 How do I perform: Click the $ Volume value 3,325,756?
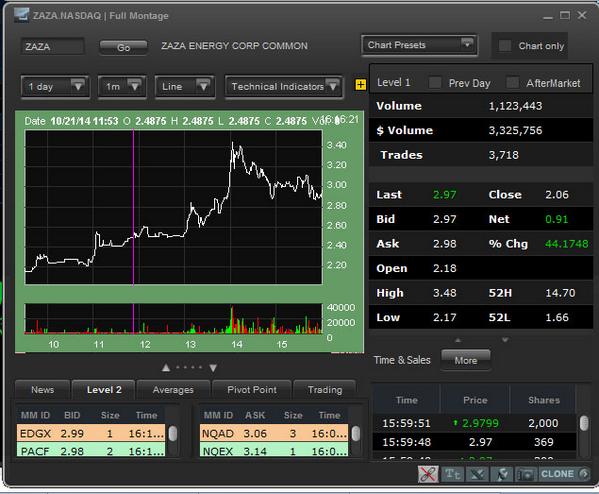(x=515, y=130)
